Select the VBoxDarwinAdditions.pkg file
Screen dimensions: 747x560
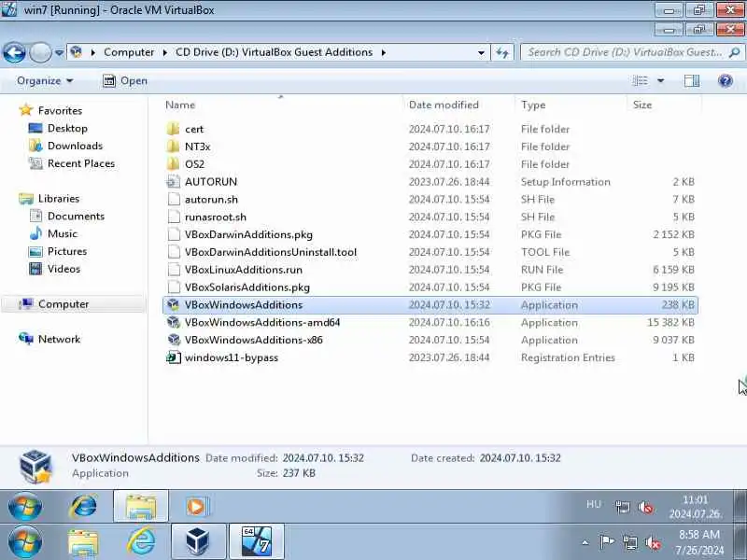tap(248, 235)
